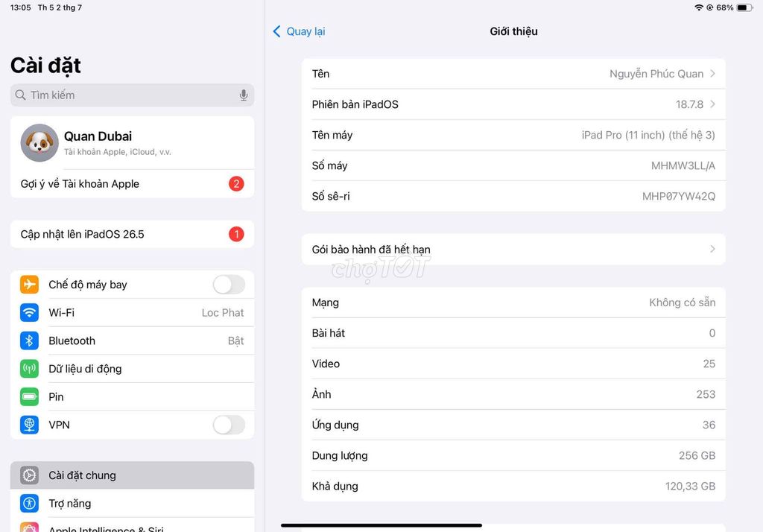The height and width of the screenshot is (532, 763).
Task: Tap the Cài đặt heading
Action: (x=45, y=66)
